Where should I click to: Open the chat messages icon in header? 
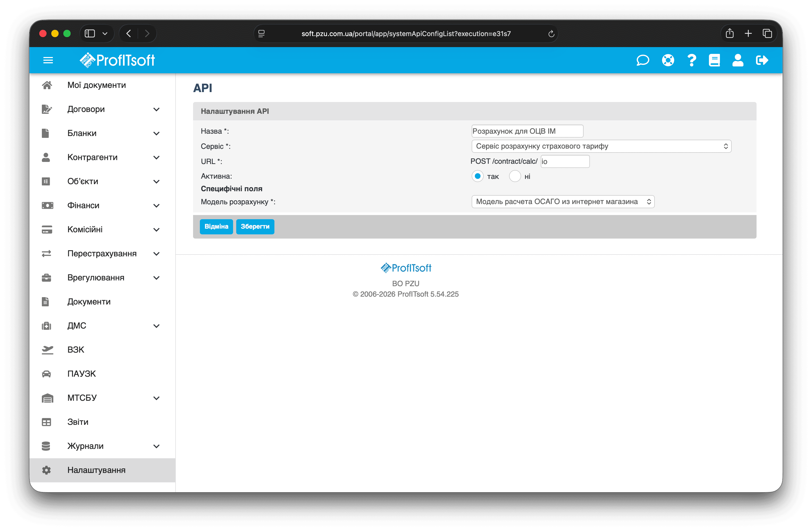click(642, 60)
